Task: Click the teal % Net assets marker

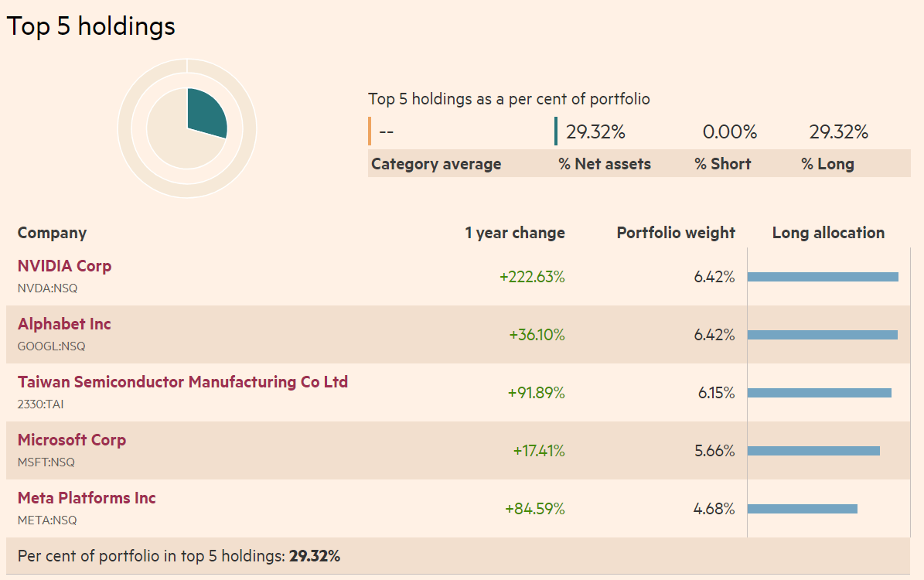Action: (556, 131)
